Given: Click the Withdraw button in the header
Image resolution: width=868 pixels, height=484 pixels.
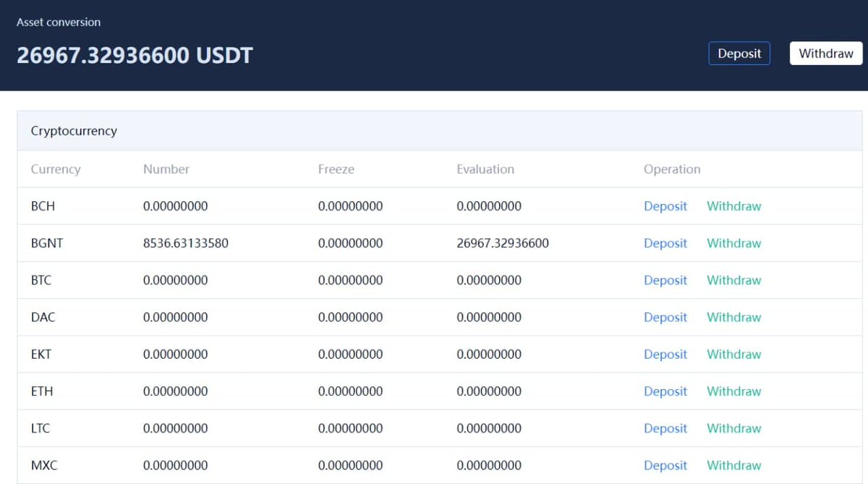Looking at the screenshot, I should tap(825, 53).
